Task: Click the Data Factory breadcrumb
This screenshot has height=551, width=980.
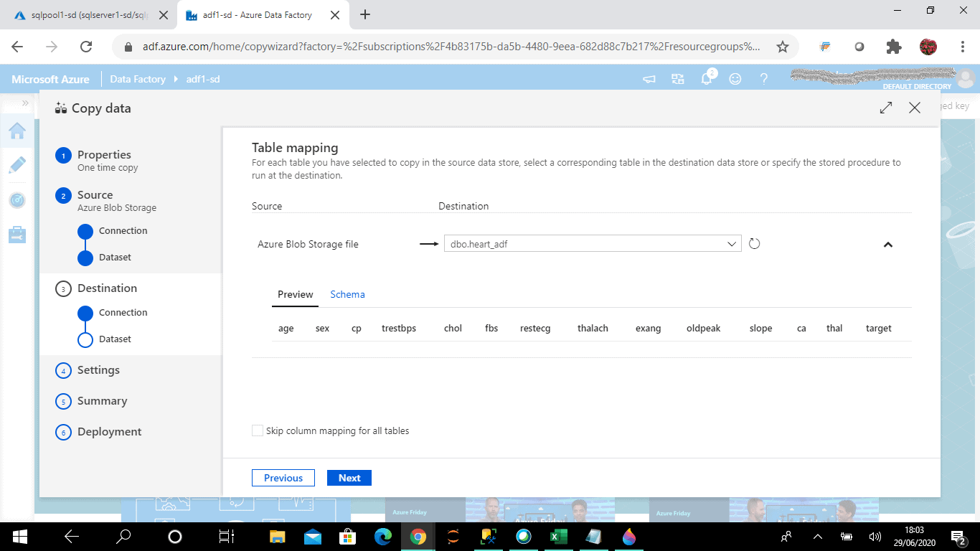Action: click(x=138, y=79)
